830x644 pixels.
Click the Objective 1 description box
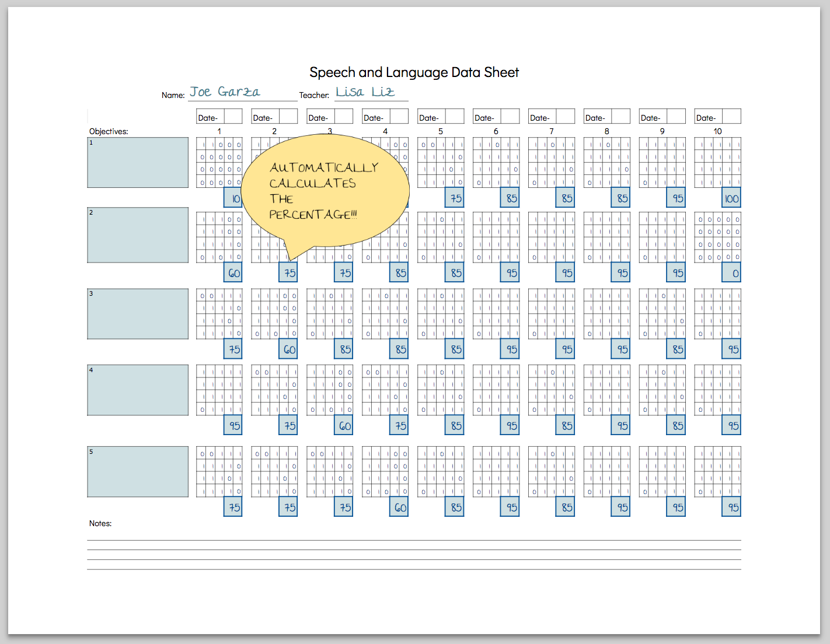point(137,162)
